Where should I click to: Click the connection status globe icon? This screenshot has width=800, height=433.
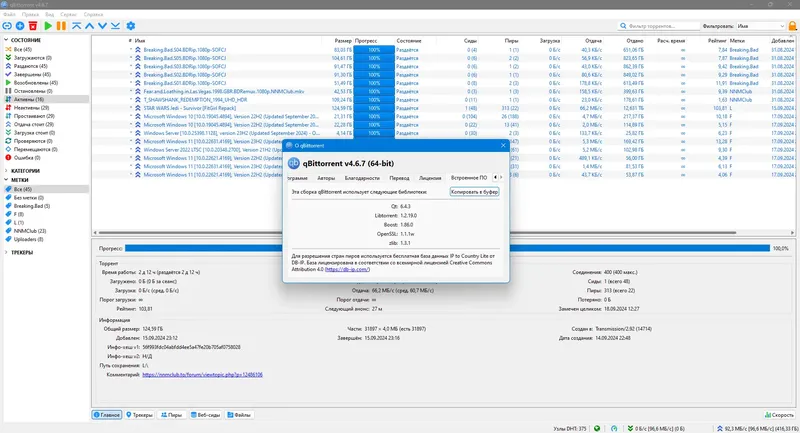596,428
